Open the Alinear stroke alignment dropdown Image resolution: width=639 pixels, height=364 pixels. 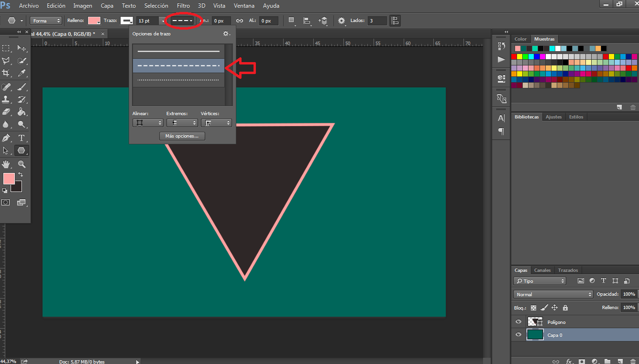pos(147,123)
